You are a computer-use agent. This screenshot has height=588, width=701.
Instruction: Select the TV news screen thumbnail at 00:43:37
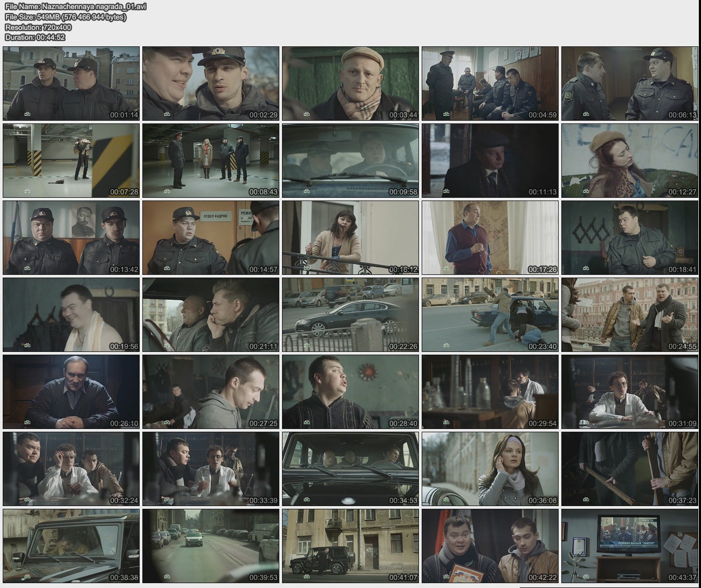click(x=629, y=546)
